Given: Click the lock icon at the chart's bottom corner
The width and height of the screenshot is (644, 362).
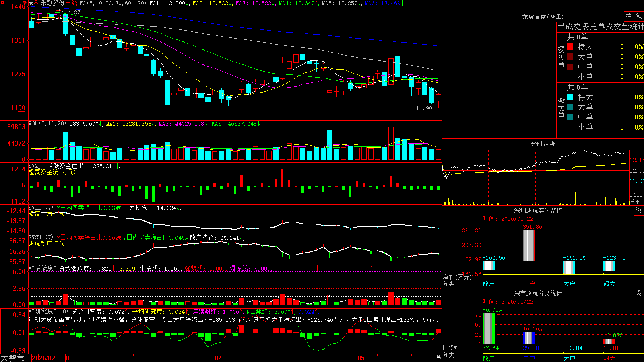Looking at the screenshot, I should pyautogui.click(x=439, y=357).
